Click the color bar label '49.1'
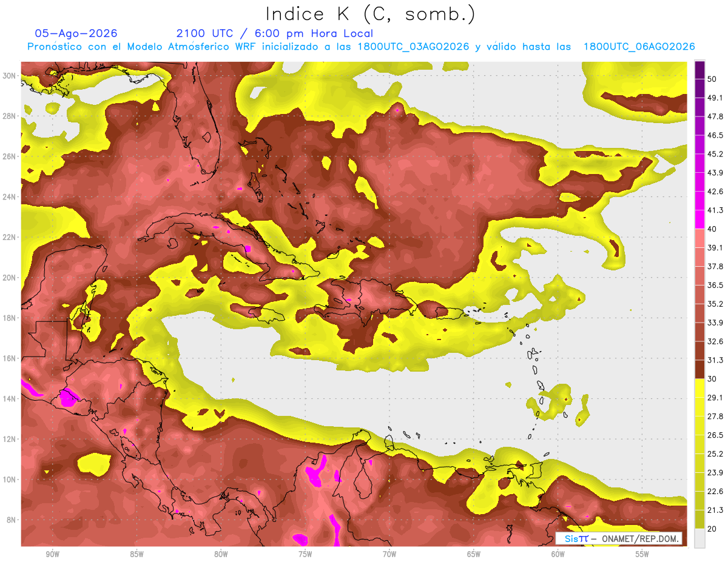This screenshot has width=728, height=562. 715,98
